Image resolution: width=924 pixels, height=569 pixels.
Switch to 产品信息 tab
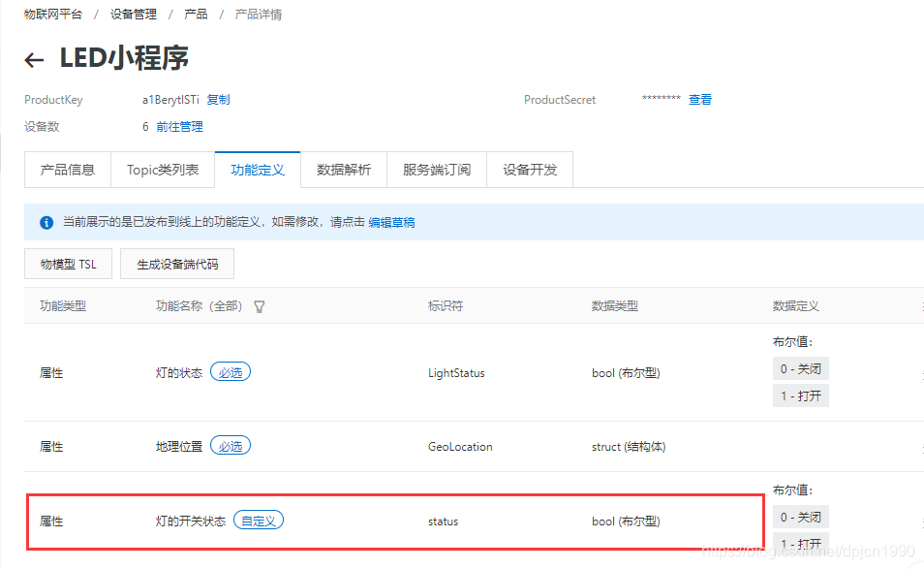68,170
